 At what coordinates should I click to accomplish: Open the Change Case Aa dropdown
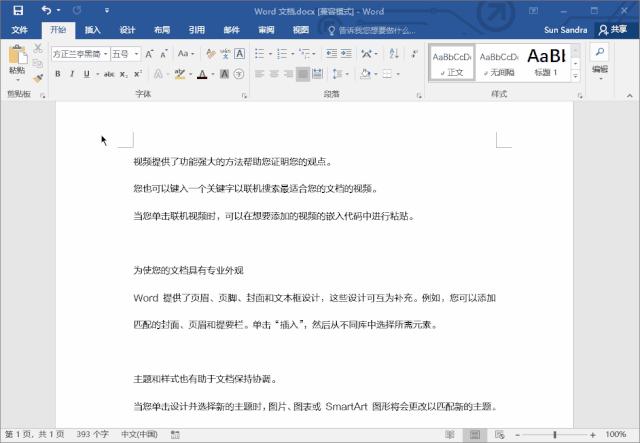186,53
